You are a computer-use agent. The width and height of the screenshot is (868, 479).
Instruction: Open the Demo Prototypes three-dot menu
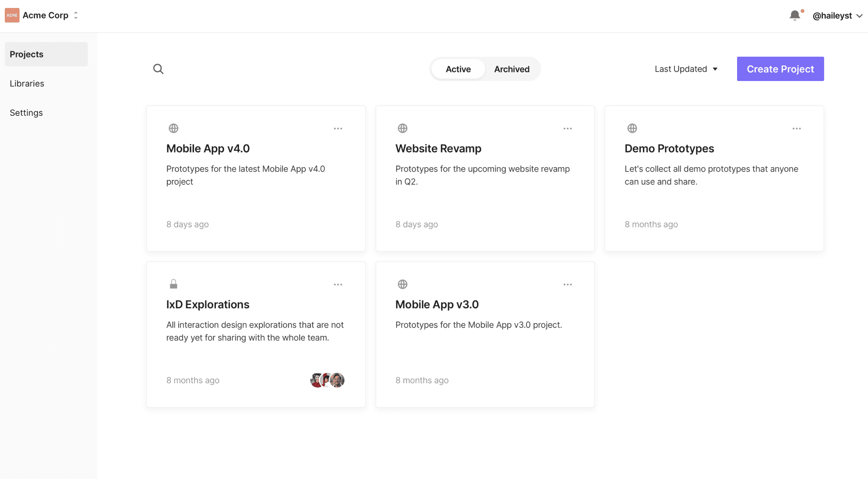click(797, 129)
